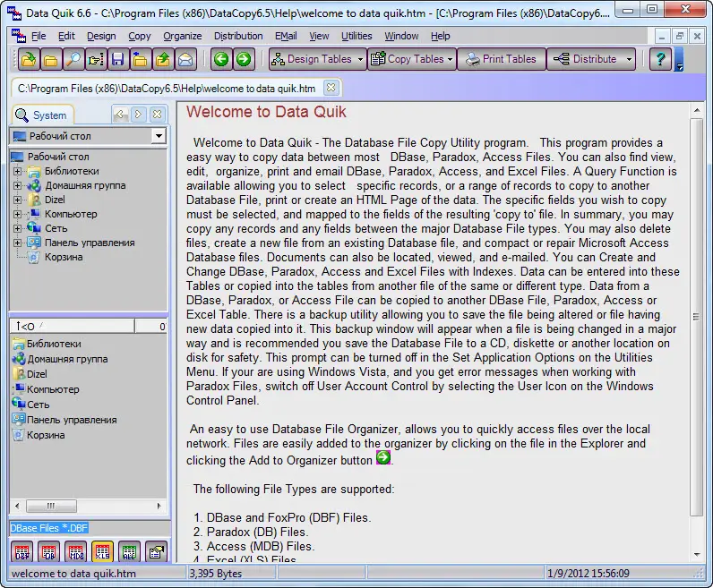The width and height of the screenshot is (713, 588).
Task: Click the blue floppy disk save icon
Action: 117,59
